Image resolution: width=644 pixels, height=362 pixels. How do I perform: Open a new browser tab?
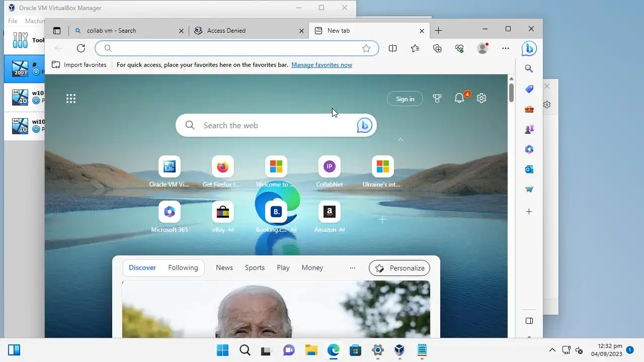coord(439,31)
